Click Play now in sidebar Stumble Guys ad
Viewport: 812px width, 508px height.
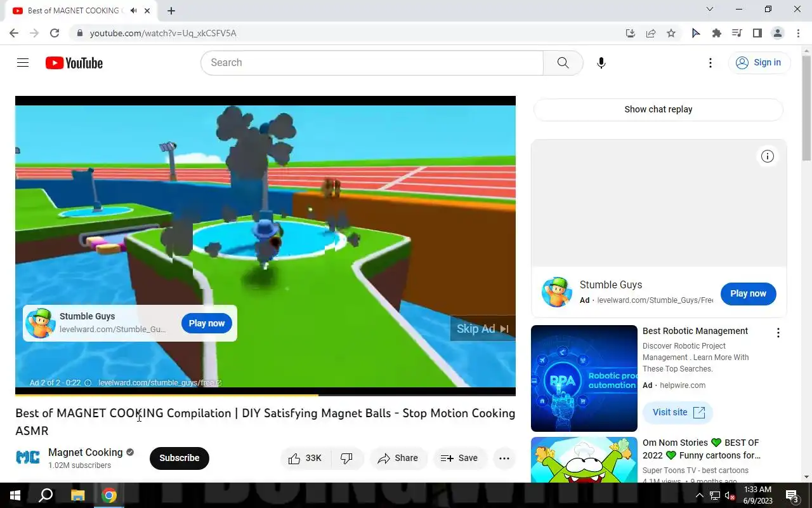(748, 293)
